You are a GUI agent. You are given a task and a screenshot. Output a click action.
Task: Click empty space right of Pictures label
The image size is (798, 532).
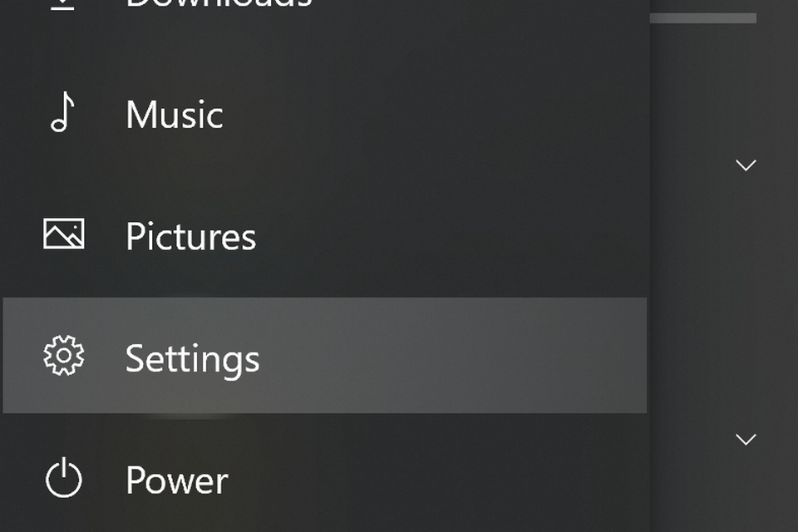432,237
